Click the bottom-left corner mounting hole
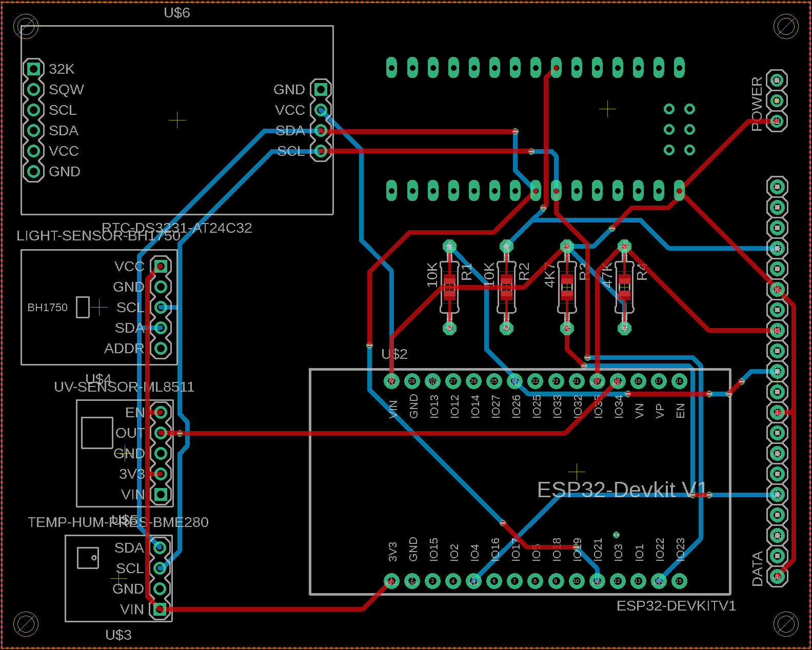812x650 pixels. coord(26,624)
